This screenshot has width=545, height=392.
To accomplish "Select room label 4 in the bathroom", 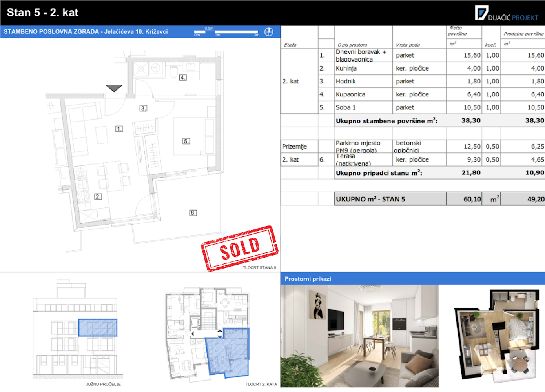I will click(183, 78).
